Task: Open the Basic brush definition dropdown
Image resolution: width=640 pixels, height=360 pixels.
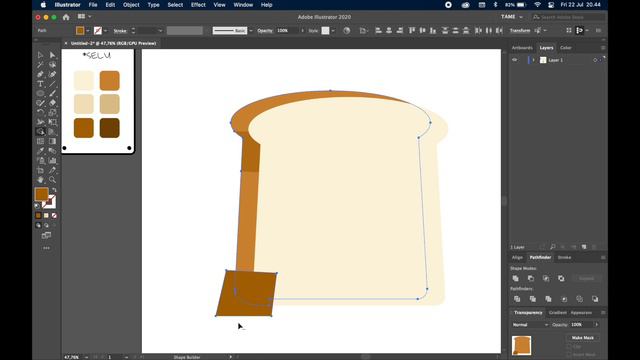Action: 251,31
